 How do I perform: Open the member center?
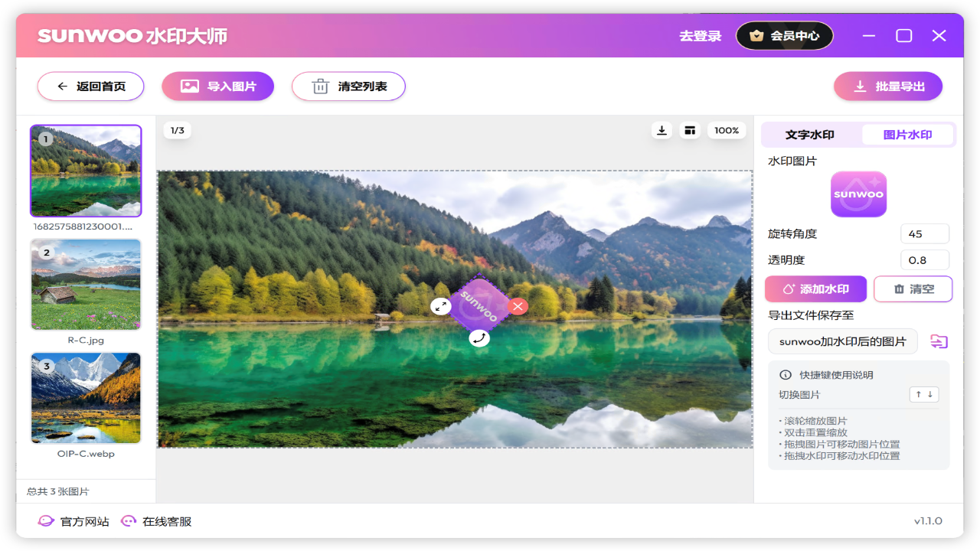(x=785, y=35)
